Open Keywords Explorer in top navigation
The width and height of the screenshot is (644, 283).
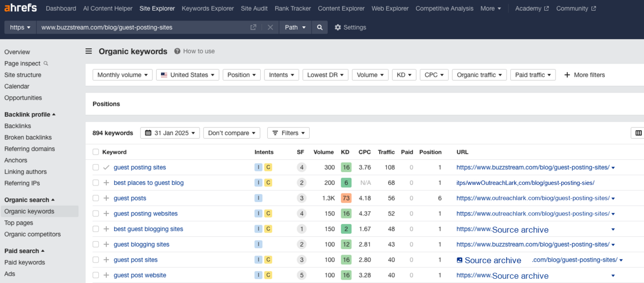click(x=208, y=9)
